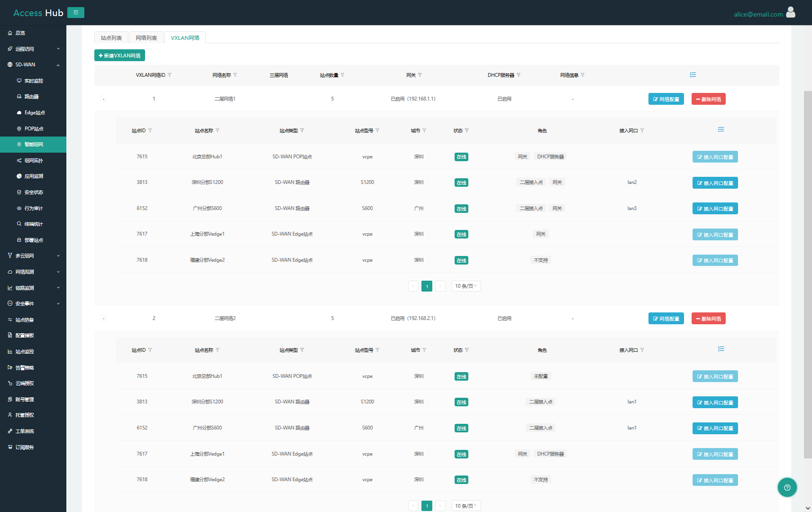
Task: Click the page scrollbar on the right
Action: click(x=808, y=275)
